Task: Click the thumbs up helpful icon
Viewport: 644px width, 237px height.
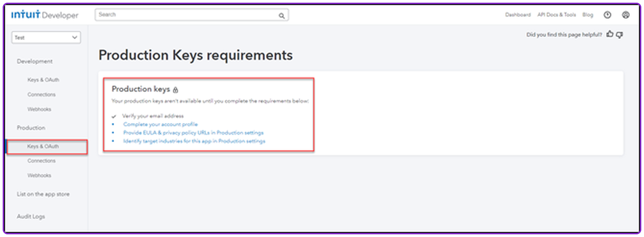Action: coord(610,34)
